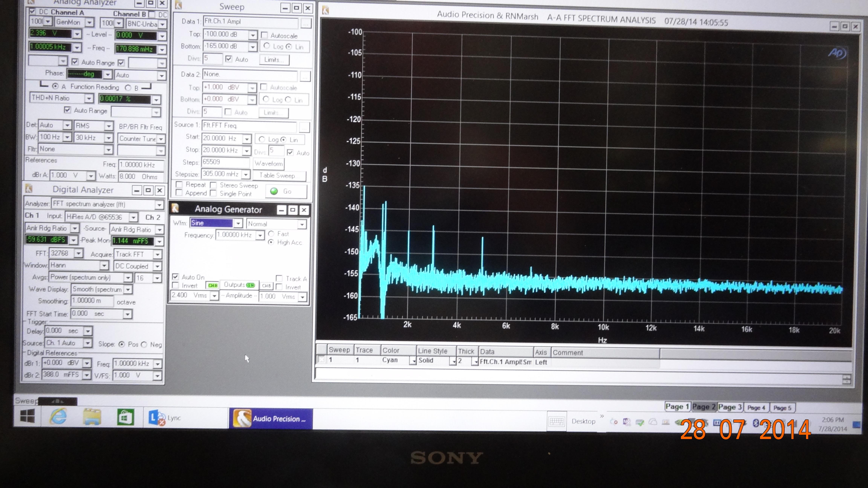This screenshot has width=868, height=488.
Task: Open the Input HiRes A/D dropdown
Action: [x=133, y=217]
